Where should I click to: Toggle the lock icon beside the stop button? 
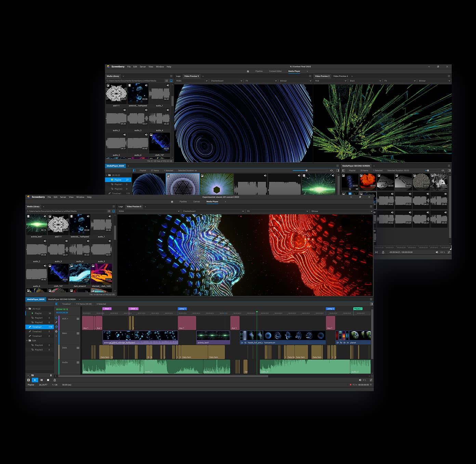55,380
